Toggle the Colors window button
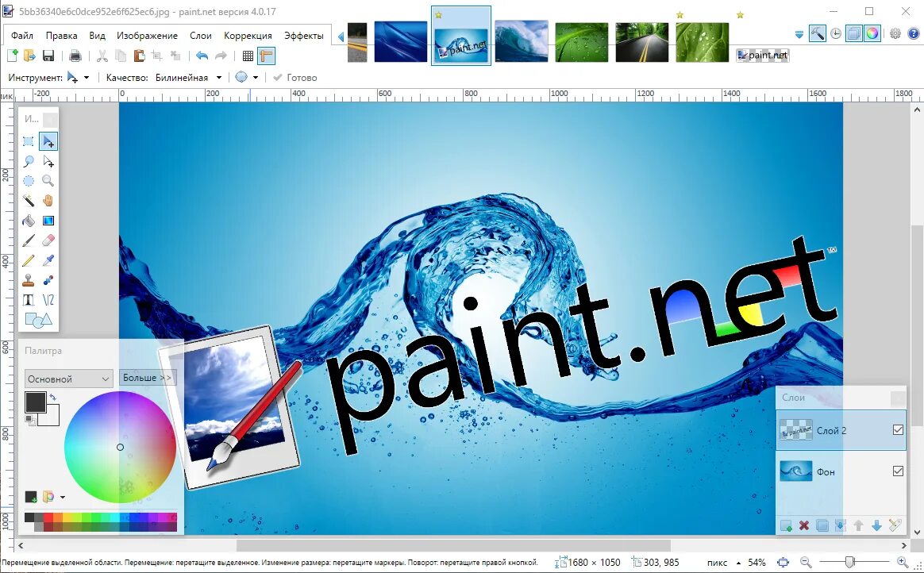 click(872, 33)
